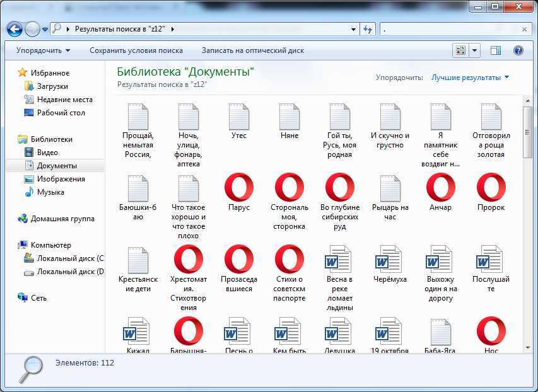
Task: Select the file И скучно и грустно
Action: 390,126
